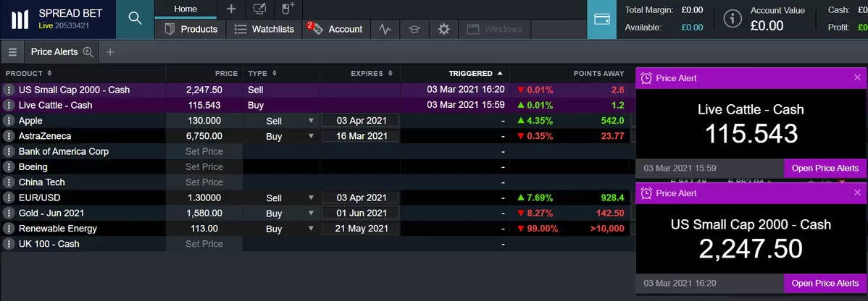
Task: Click Open Price Alerts in Live Cattle popup
Action: 825,169
